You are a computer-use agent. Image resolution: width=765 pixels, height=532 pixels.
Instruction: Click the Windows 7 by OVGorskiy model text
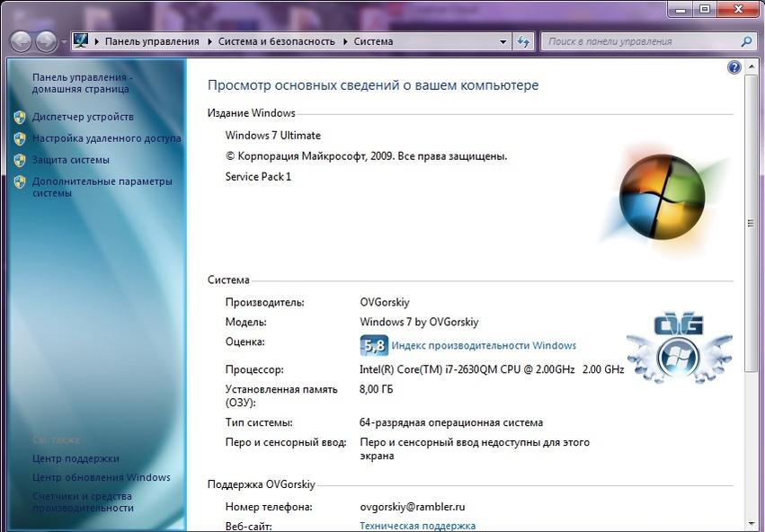click(419, 323)
